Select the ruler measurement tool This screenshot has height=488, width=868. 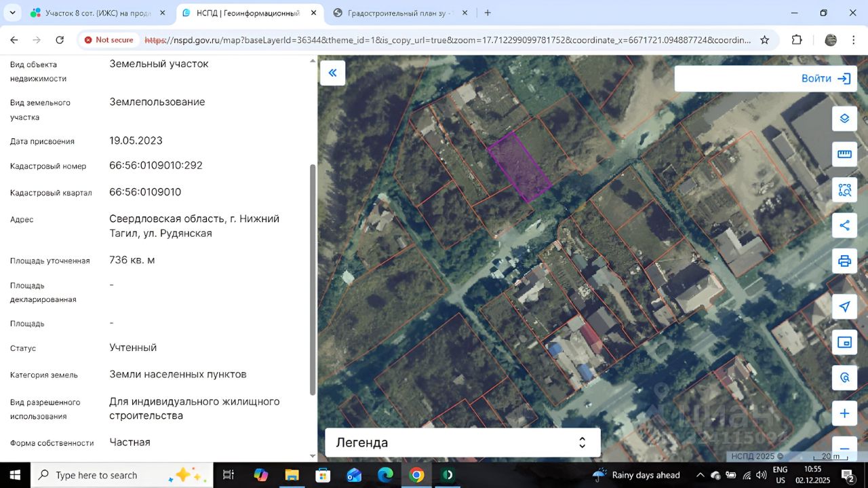(844, 154)
